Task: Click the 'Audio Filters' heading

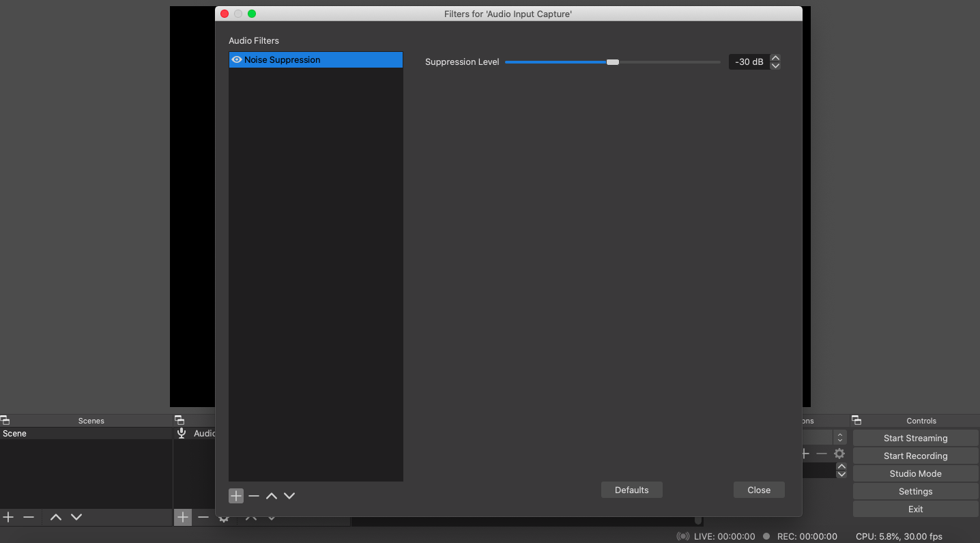Action: pyautogui.click(x=254, y=41)
